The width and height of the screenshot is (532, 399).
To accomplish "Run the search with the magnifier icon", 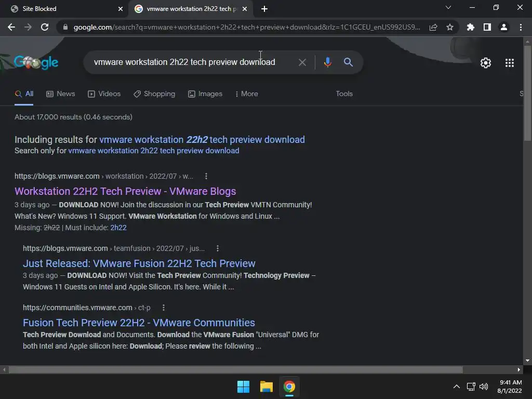I will [348, 62].
